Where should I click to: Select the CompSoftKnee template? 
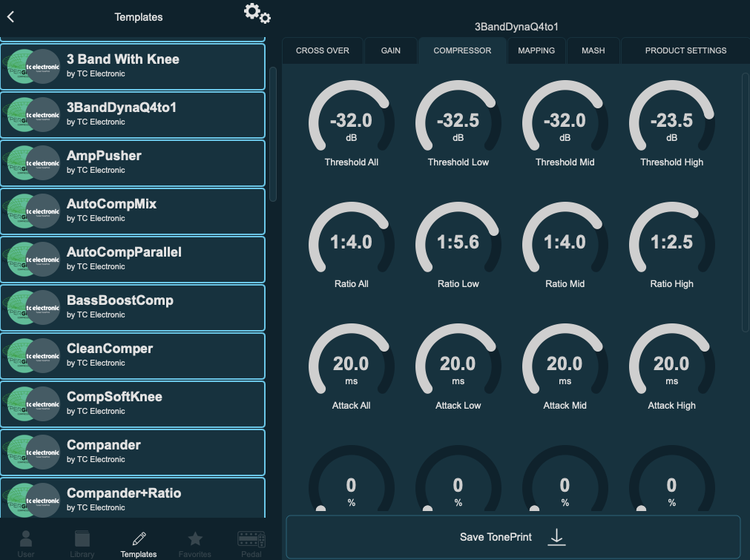tap(133, 404)
